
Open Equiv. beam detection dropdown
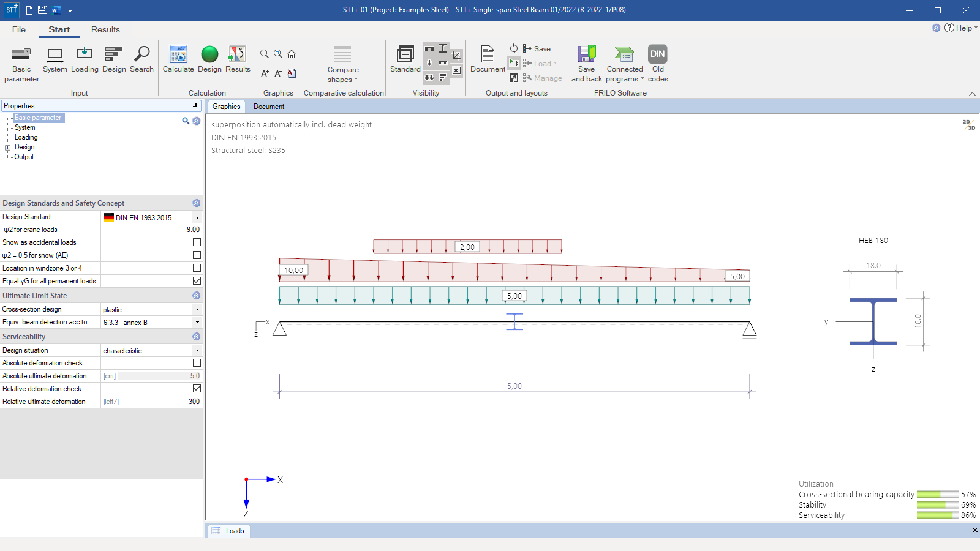coord(197,323)
